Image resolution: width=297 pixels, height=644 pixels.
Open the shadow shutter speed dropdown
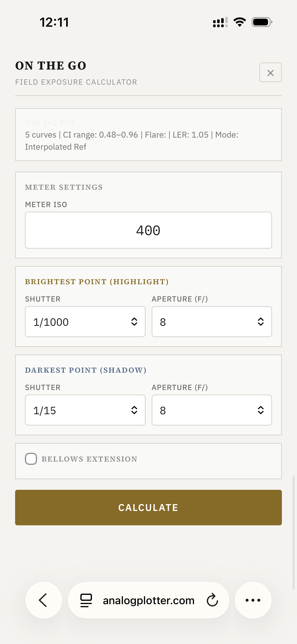[x=85, y=410]
